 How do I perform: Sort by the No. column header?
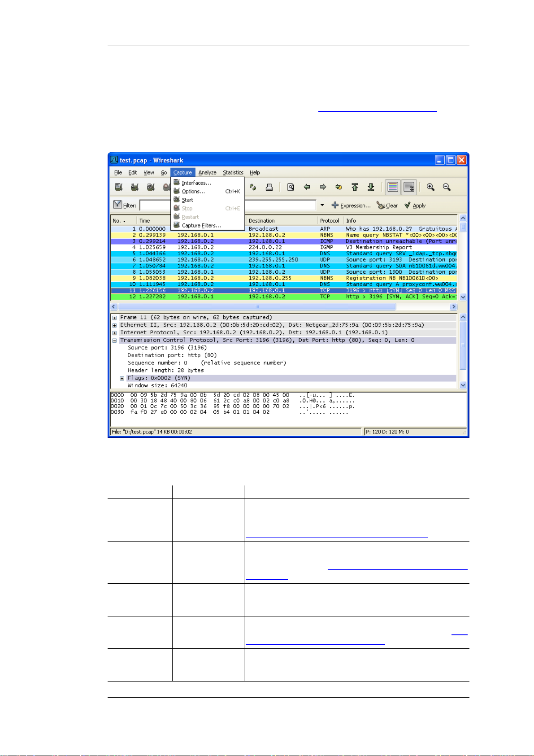(124, 221)
